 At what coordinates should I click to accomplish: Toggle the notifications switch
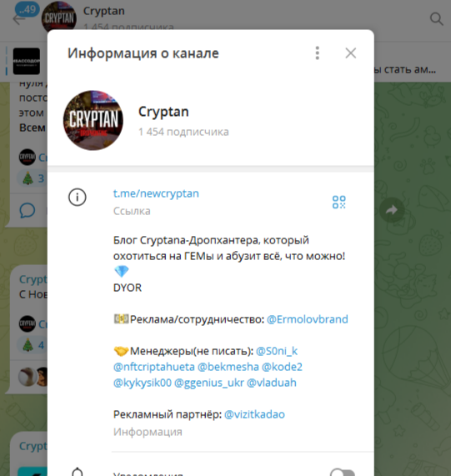[343, 473]
